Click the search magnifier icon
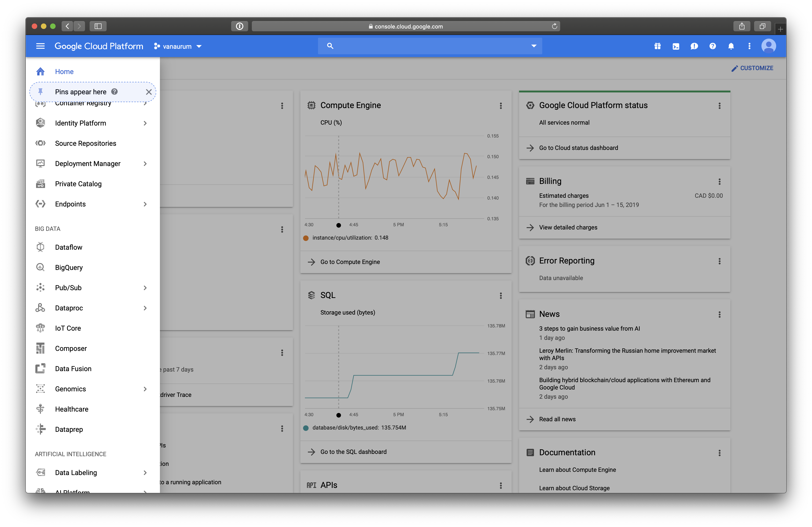The image size is (812, 527). pos(330,46)
